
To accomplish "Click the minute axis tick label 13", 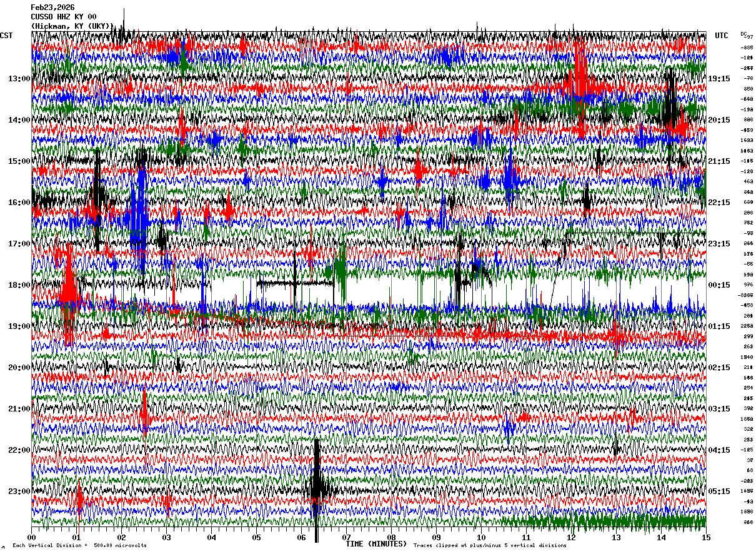I will tap(616, 538).
